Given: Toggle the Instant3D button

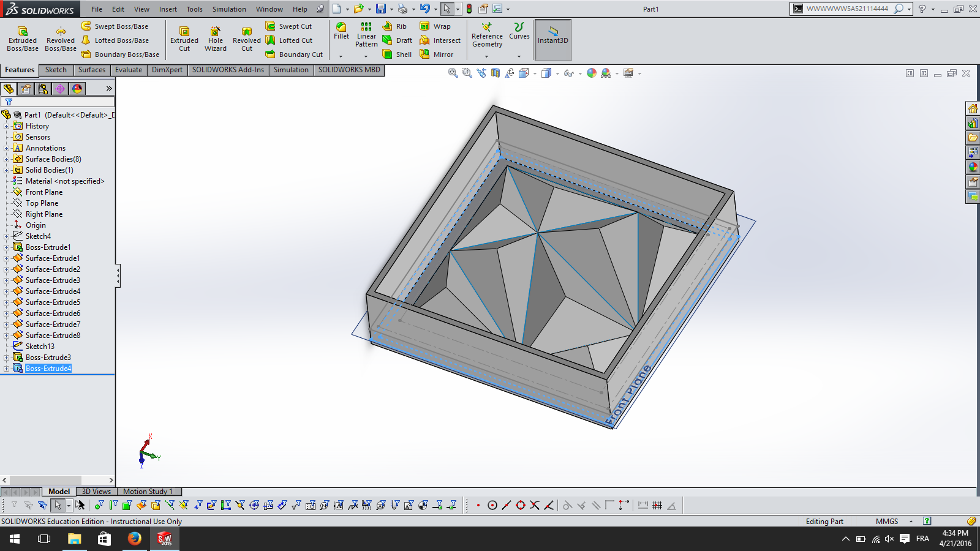Looking at the screenshot, I should (553, 40).
